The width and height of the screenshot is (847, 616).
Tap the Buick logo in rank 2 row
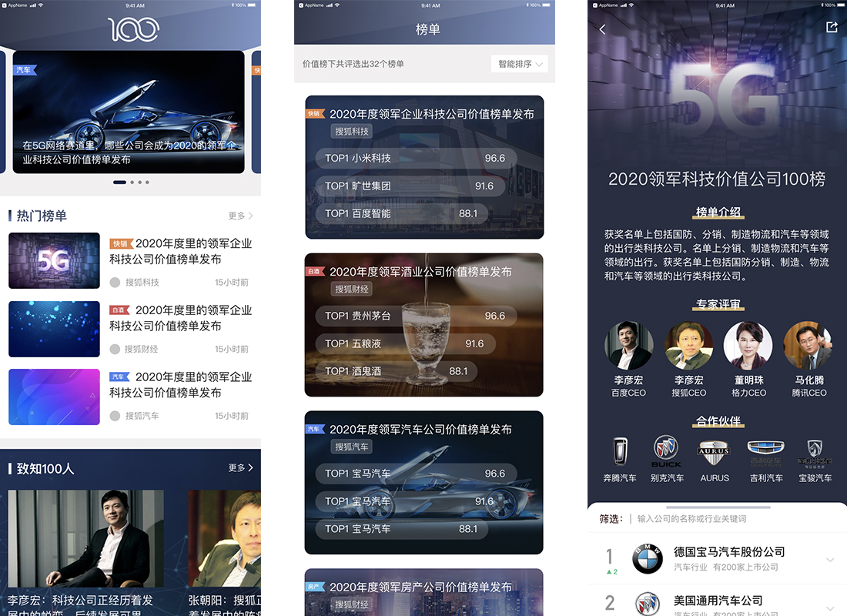(647, 604)
